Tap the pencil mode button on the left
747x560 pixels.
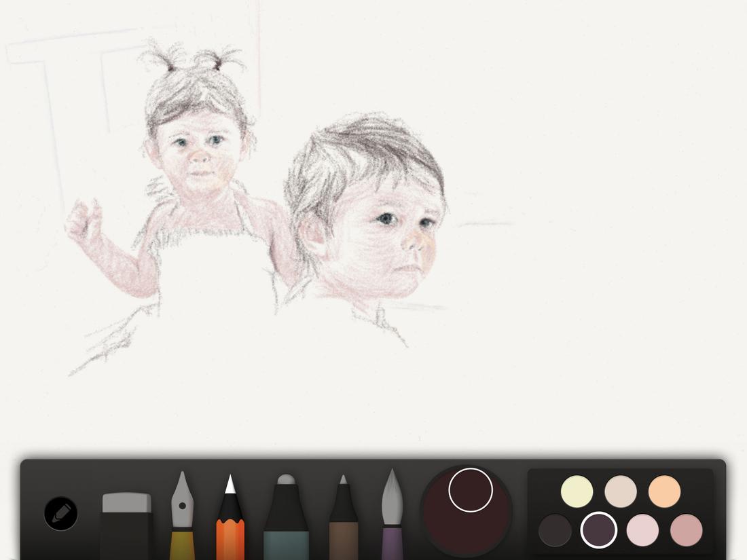[61, 513]
